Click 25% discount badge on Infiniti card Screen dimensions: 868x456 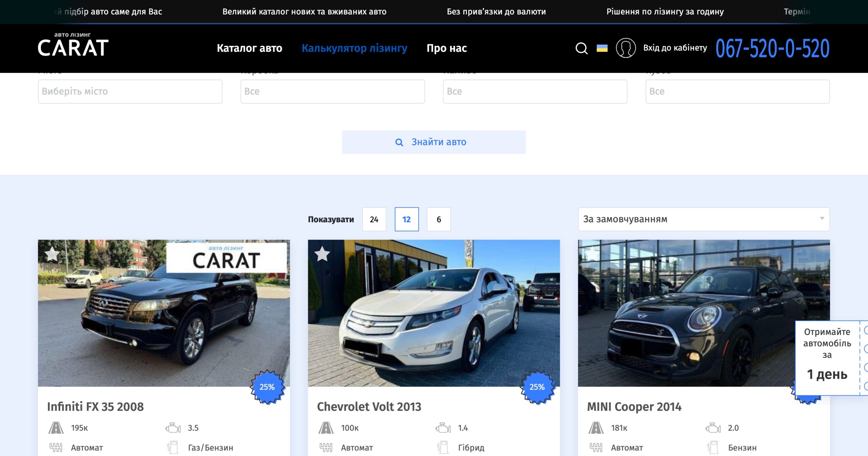click(x=268, y=387)
